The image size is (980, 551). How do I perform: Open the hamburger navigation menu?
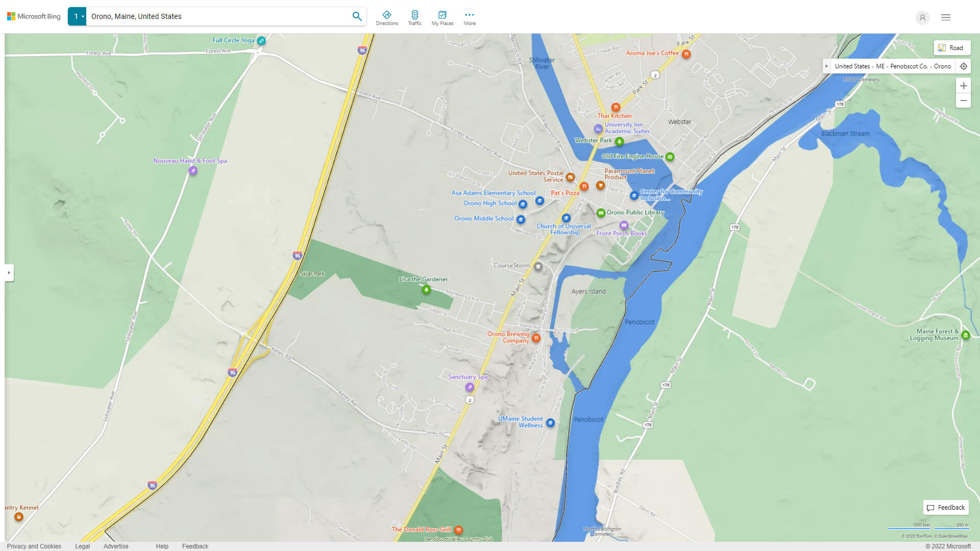(x=945, y=17)
